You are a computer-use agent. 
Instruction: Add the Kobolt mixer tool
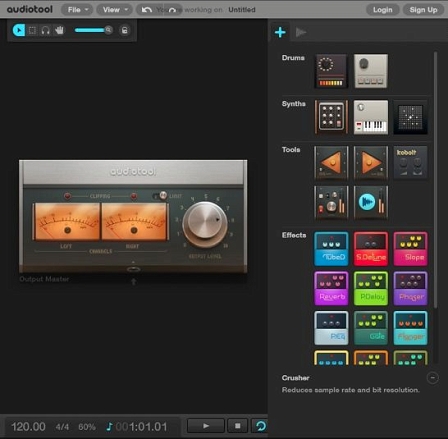coord(410,163)
